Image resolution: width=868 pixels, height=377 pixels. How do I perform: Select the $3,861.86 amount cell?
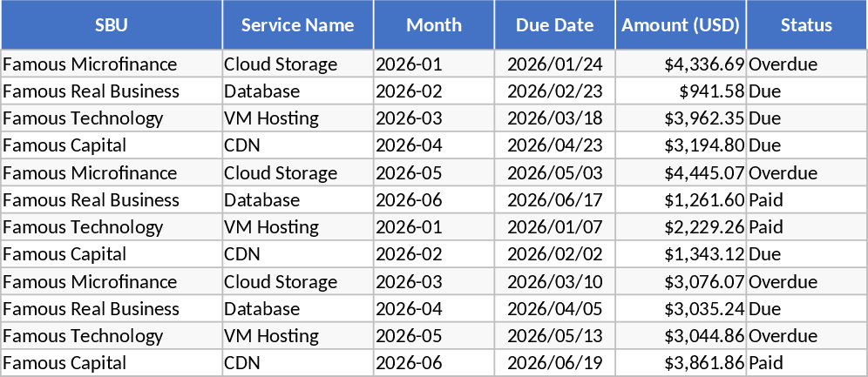(x=681, y=363)
